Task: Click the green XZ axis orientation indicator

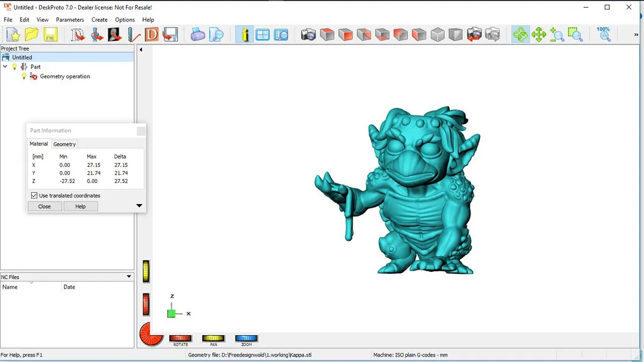Action: [x=172, y=314]
